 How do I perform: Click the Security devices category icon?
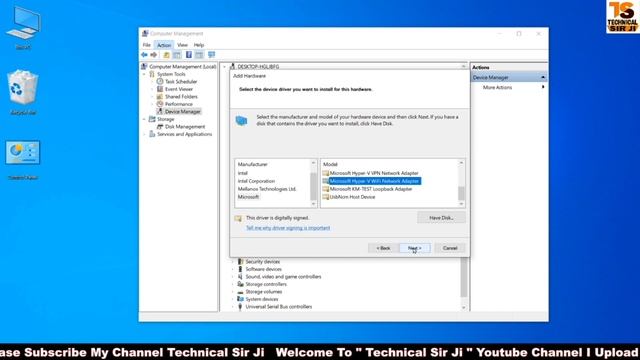(240, 262)
